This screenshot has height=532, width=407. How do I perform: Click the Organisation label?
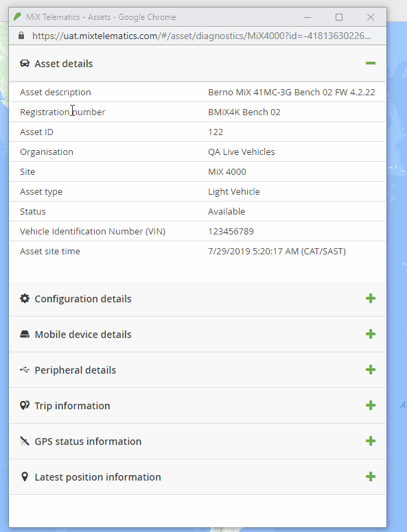point(47,152)
